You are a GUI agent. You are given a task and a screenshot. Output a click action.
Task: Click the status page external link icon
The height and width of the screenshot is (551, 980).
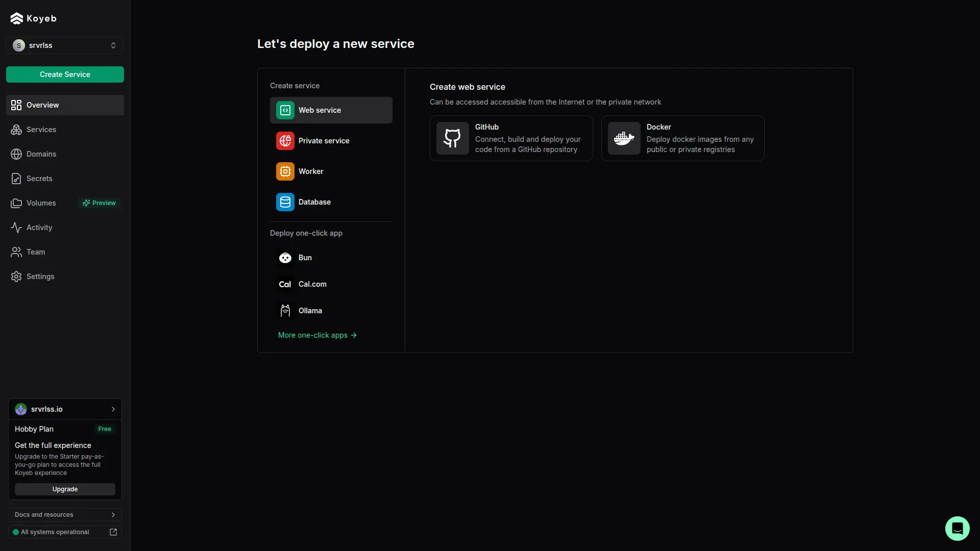tap(113, 532)
